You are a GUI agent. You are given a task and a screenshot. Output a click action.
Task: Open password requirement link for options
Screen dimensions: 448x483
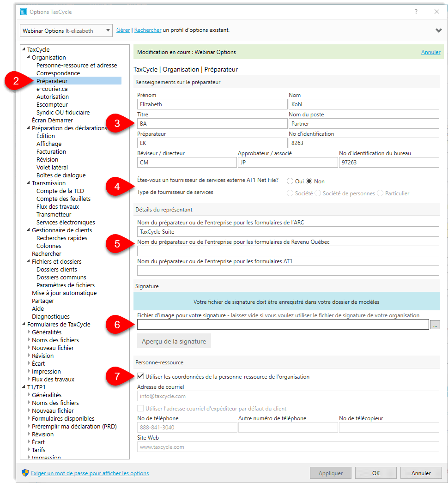(x=90, y=473)
